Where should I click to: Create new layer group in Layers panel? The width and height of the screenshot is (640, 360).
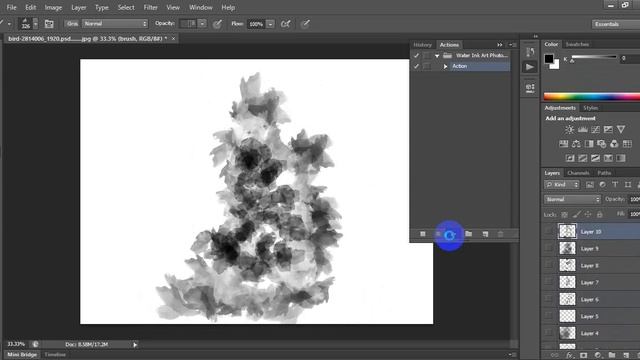click(611, 355)
